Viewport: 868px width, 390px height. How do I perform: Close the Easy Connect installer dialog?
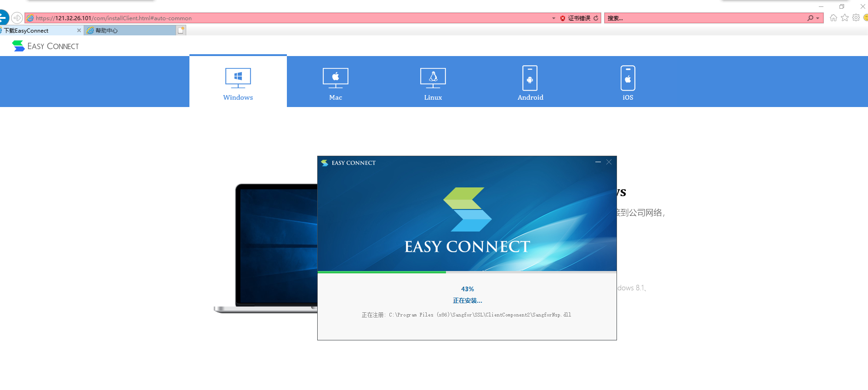tap(609, 162)
